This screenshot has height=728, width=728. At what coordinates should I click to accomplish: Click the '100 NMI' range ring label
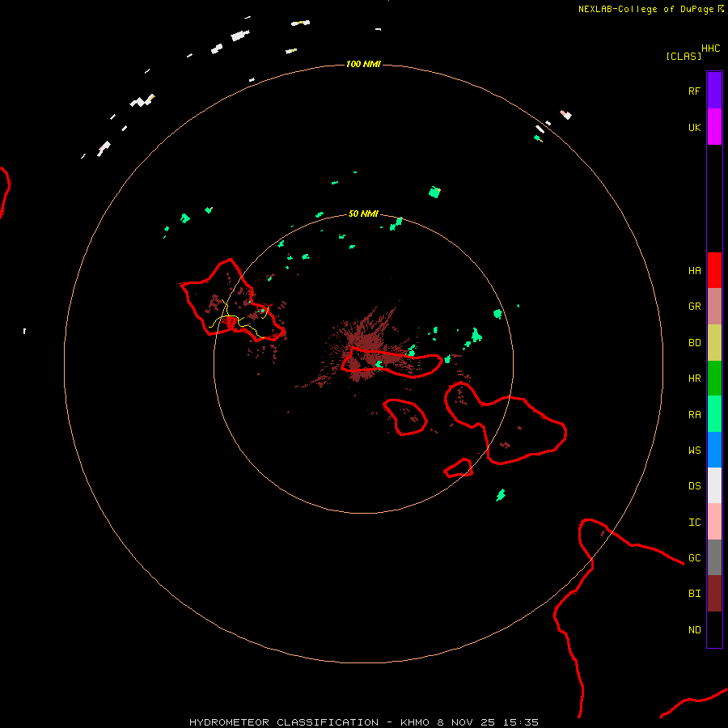click(x=363, y=64)
